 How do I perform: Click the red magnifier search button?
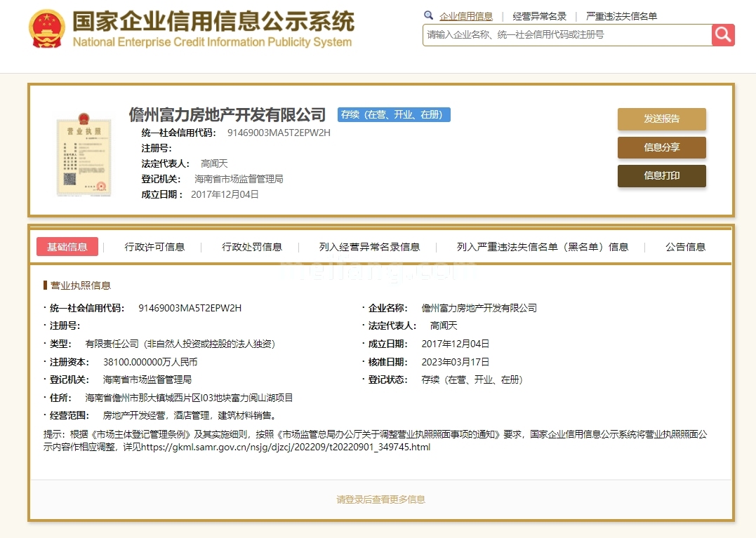pos(723,35)
